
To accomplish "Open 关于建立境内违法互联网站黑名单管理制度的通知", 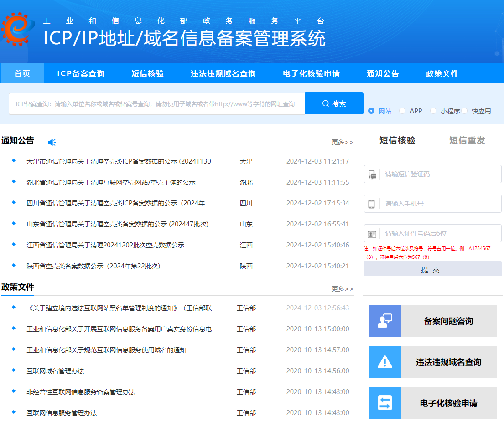I will (x=119, y=308).
